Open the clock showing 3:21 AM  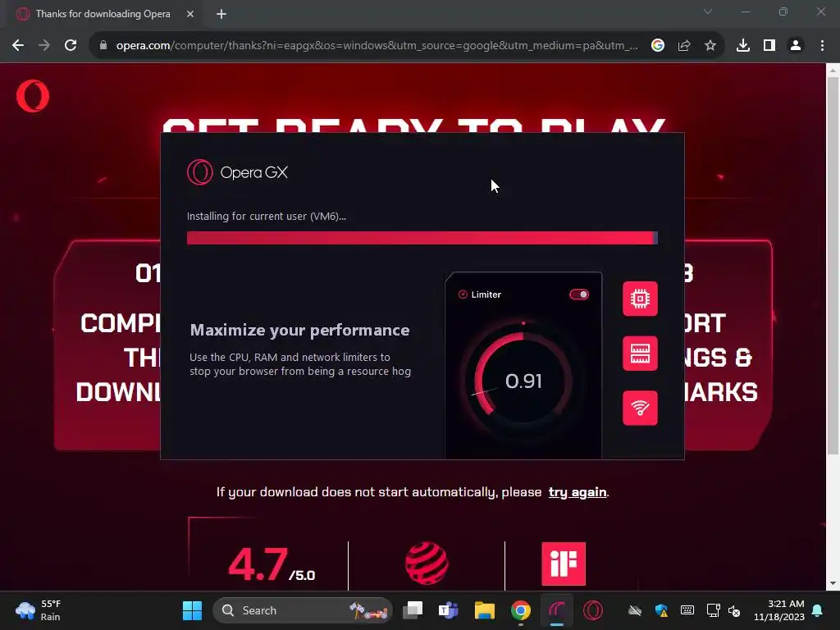pos(779,610)
